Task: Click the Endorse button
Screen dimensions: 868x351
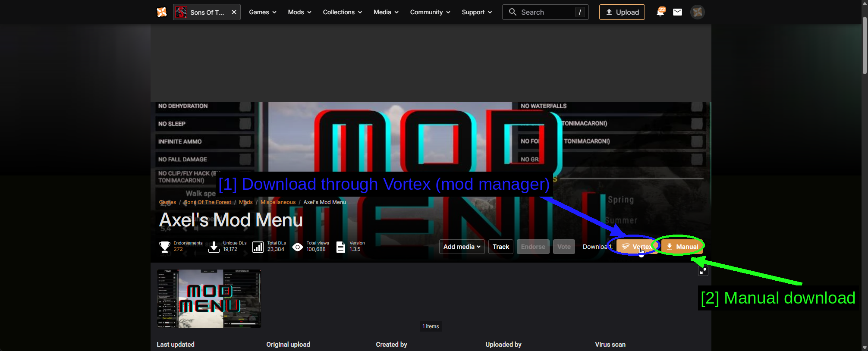Action: 533,247
